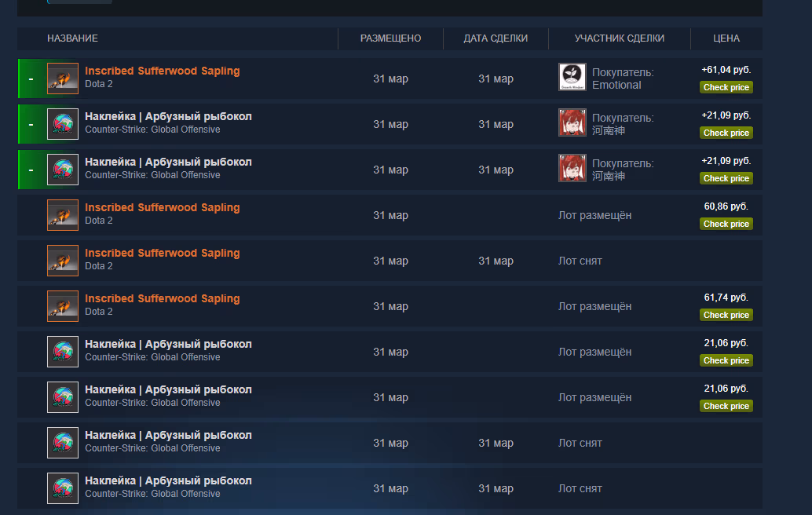This screenshot has height=515, width=812.
Task: Click the РАЗМЕЩЕНО column header
Action: [390, 38]
